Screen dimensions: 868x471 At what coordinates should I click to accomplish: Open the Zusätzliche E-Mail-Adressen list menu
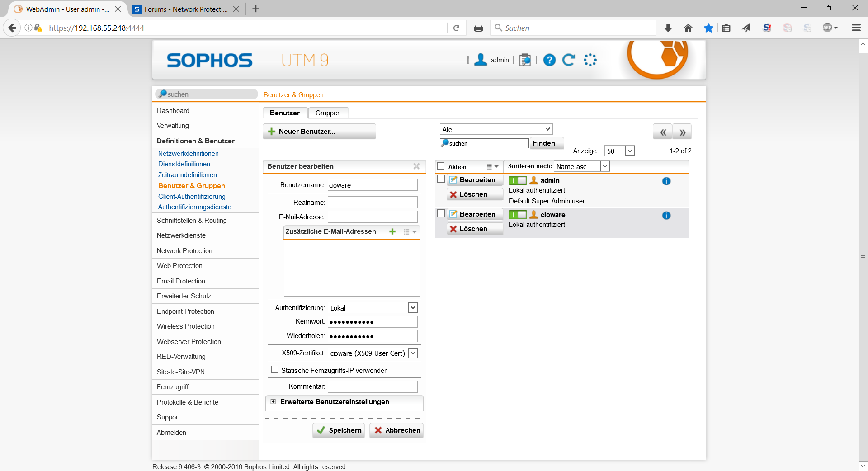[410, 232]
